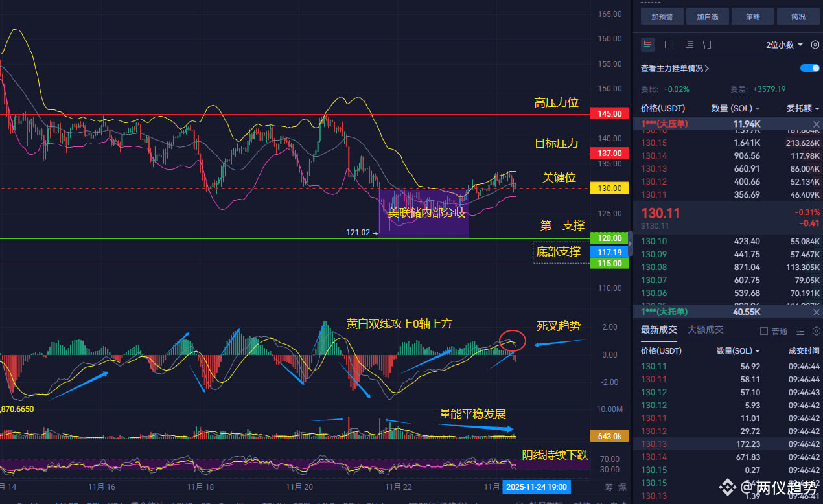823x504 pixels.
Task: Switch to the 大额成交 tab
Action: 706,330
